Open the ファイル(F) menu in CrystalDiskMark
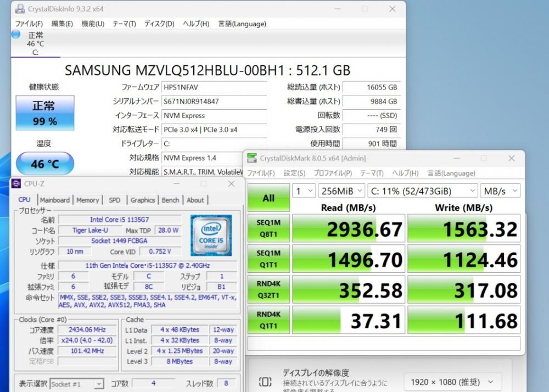The width and height of the screenshot is (549, 392). click(261, 173)
